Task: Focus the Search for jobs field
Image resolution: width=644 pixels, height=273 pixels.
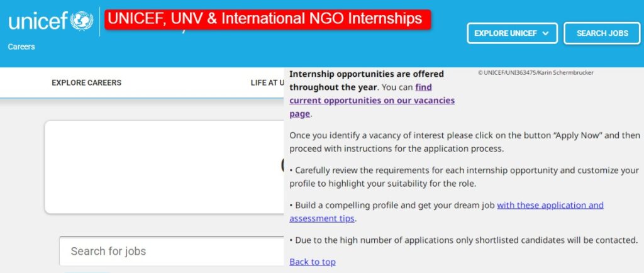Action: [x=172, y=251]
